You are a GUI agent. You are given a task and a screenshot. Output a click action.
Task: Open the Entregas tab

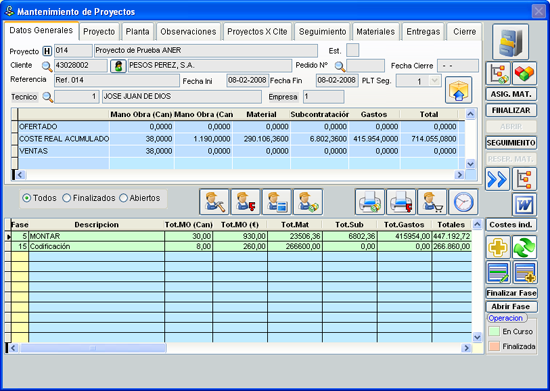tap(423, 32)
